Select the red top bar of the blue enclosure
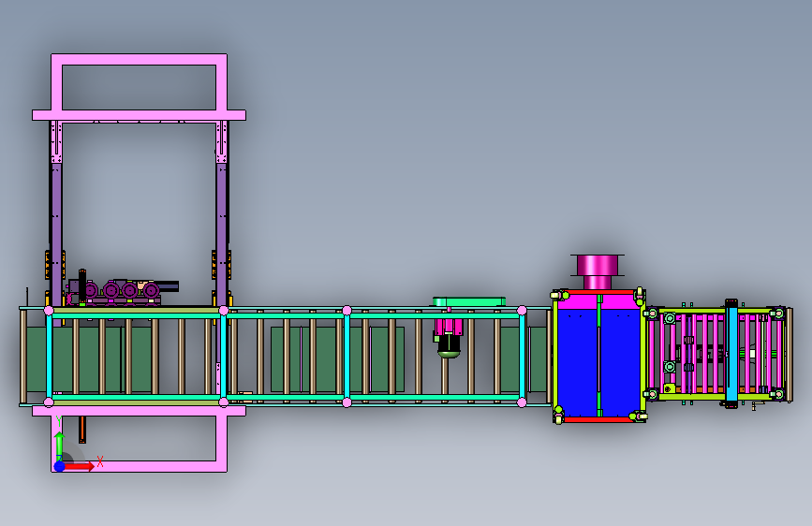Viewport: 812px width, 526px height. click(601, 292)
